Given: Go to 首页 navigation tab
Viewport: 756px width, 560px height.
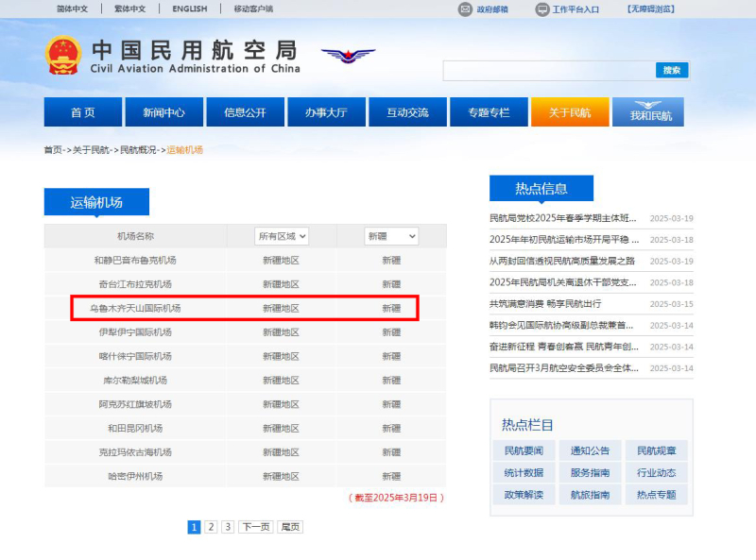Looking at the screenshot, I should [x=83, y=112].
